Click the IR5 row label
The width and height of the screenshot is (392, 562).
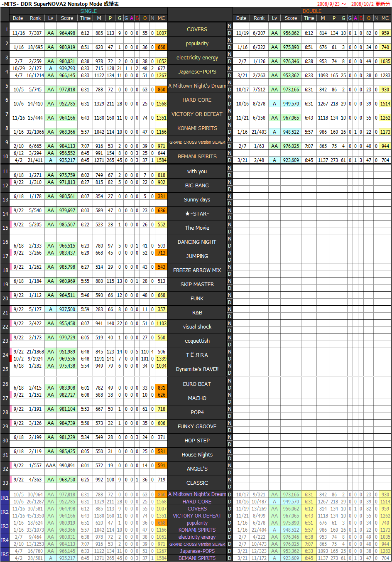point(5,555)
